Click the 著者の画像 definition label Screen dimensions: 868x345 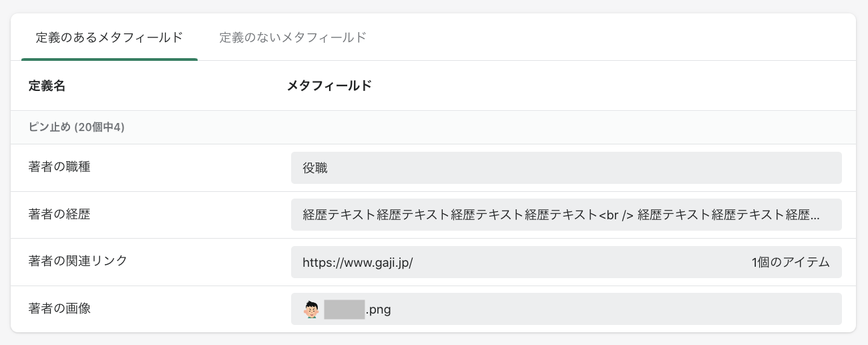pyautogui.click(x=59, y=309)
